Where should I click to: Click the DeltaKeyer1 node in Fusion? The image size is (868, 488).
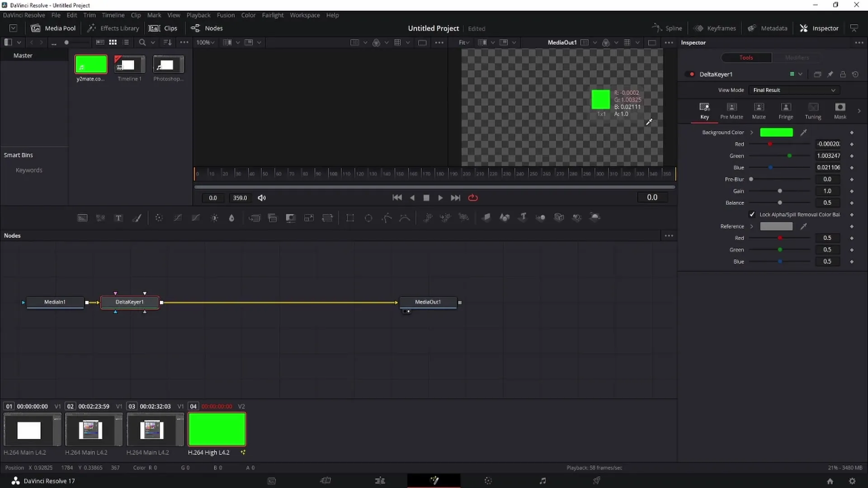129,301
